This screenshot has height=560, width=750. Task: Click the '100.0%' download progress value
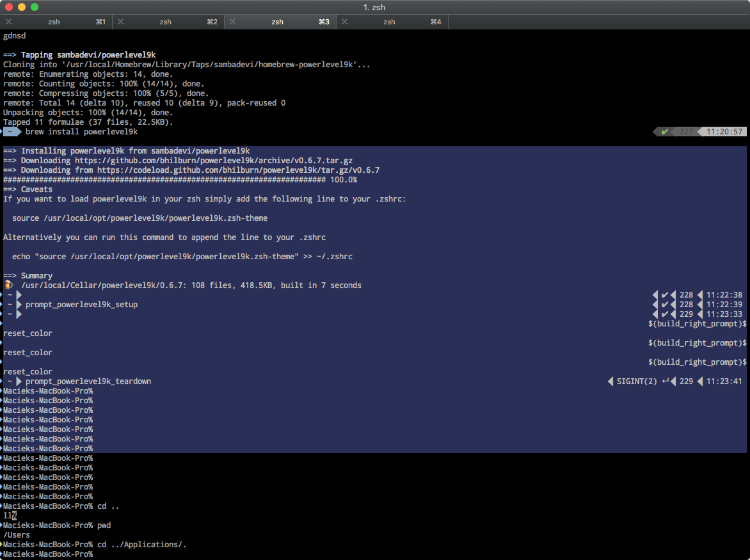[x=344, y=180]
